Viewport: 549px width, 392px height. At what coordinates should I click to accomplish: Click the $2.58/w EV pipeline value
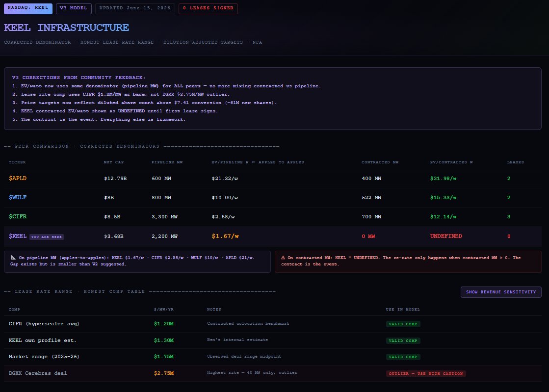coord(223,217)
